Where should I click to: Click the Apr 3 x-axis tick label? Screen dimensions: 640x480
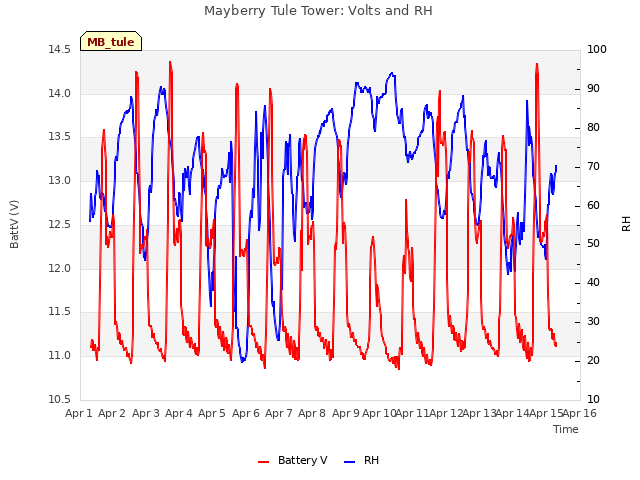[146, 413]
